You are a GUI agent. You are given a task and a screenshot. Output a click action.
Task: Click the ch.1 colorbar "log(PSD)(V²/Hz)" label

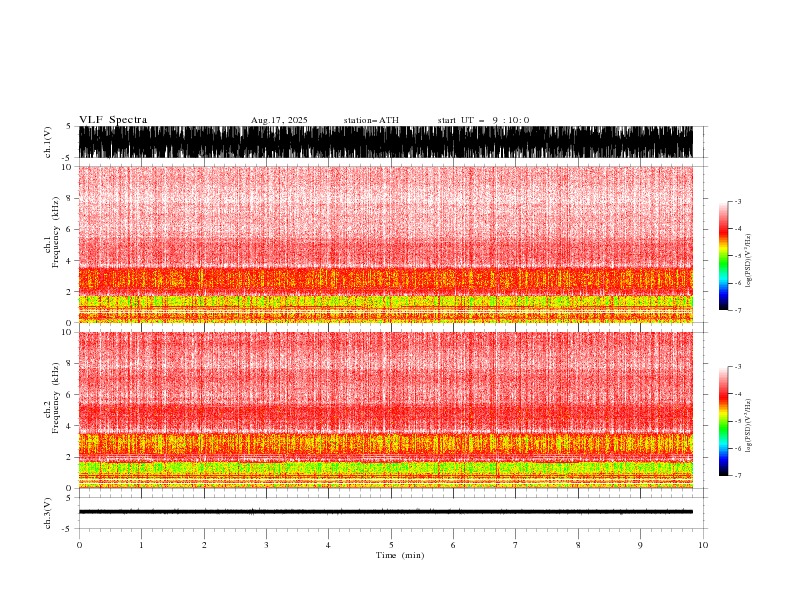[x=748, y=261]
